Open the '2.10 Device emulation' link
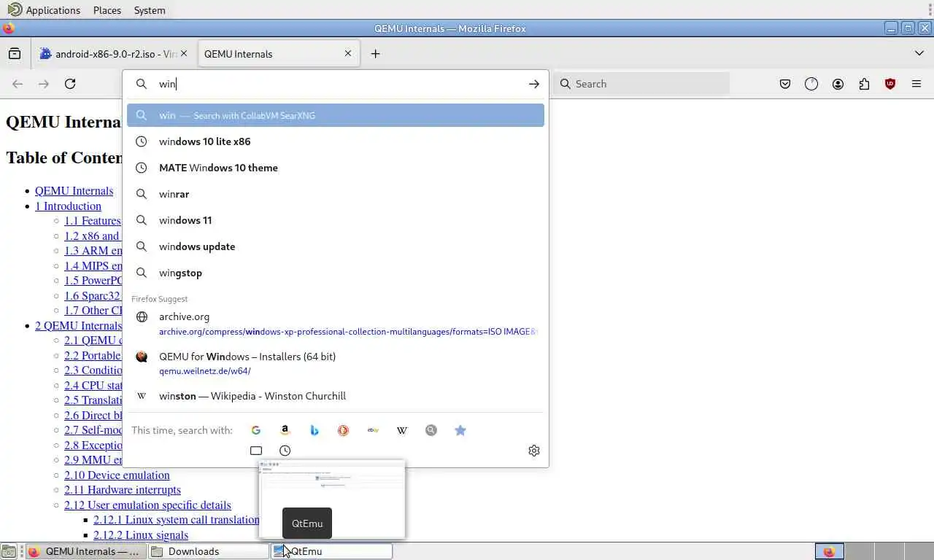The height and width of the screenshot is (560, 934). 117,475
